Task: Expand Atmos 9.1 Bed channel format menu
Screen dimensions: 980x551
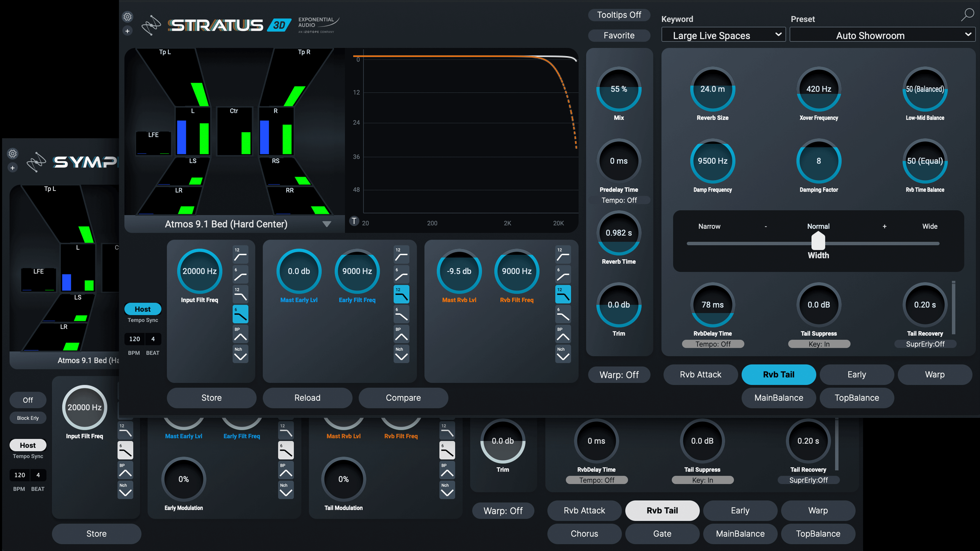Action: click(234, 224)
